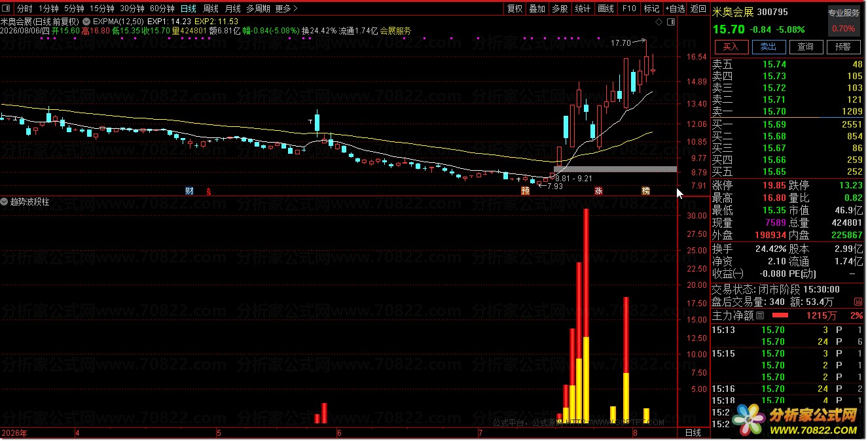Switch to the 30分钟 period tab
Image resolution: width=868 pixels, height=441 pixels.
coord(132,9)
